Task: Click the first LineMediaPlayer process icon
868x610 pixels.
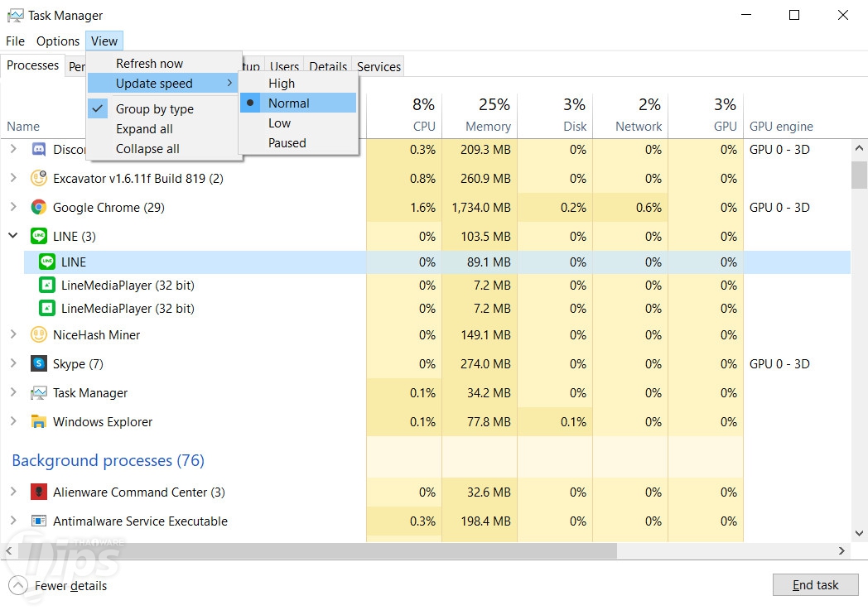Action: [47, 286]
